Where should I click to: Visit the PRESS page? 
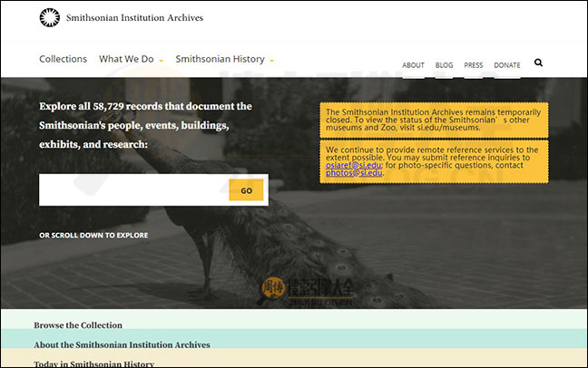coord(473,65)
